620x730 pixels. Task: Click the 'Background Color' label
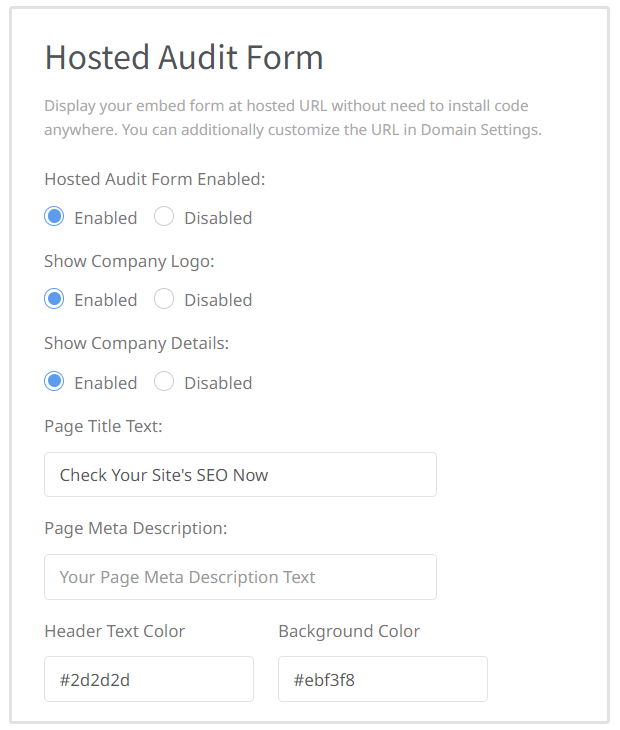coord(349,631)
